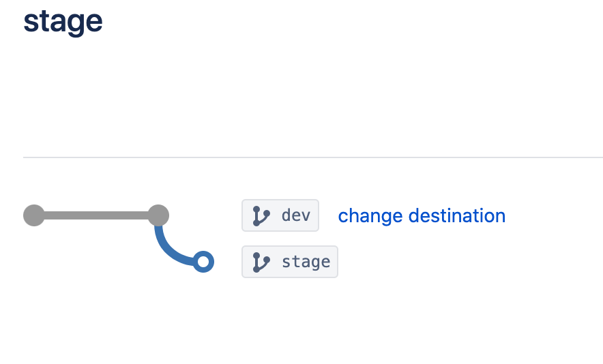Click the gray horizontal line between dots
This screenshot has height=364, width=603.
click(96, 215)
